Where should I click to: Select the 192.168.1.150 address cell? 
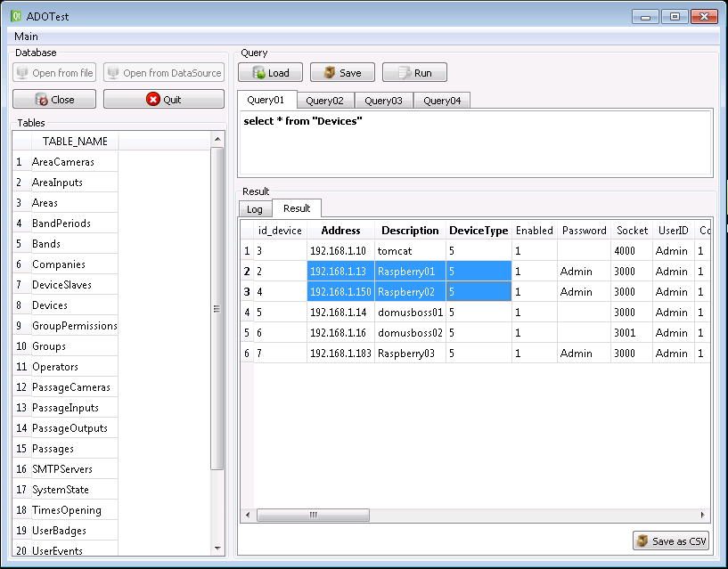[x=340, y=291]
